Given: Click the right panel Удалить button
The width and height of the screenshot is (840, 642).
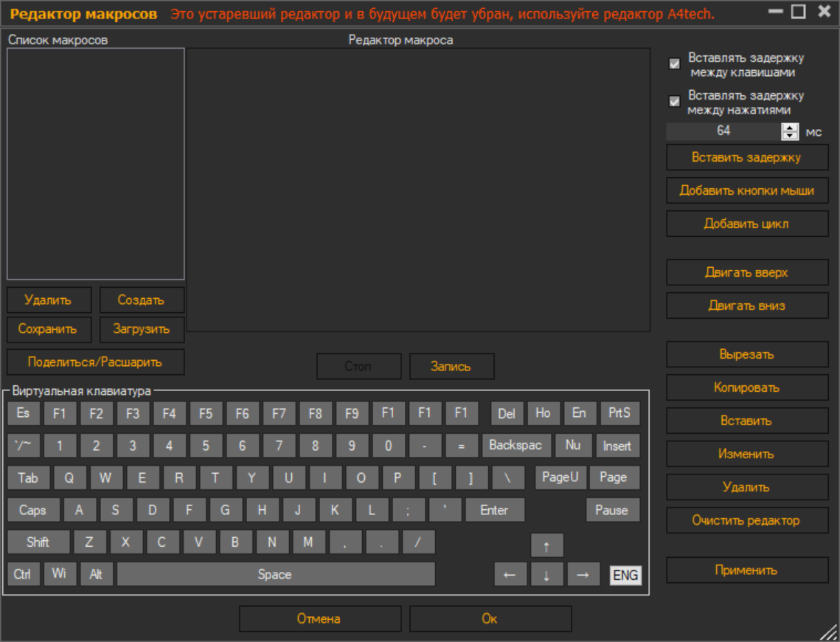Looking at the screenshot, I should (747, 488).
